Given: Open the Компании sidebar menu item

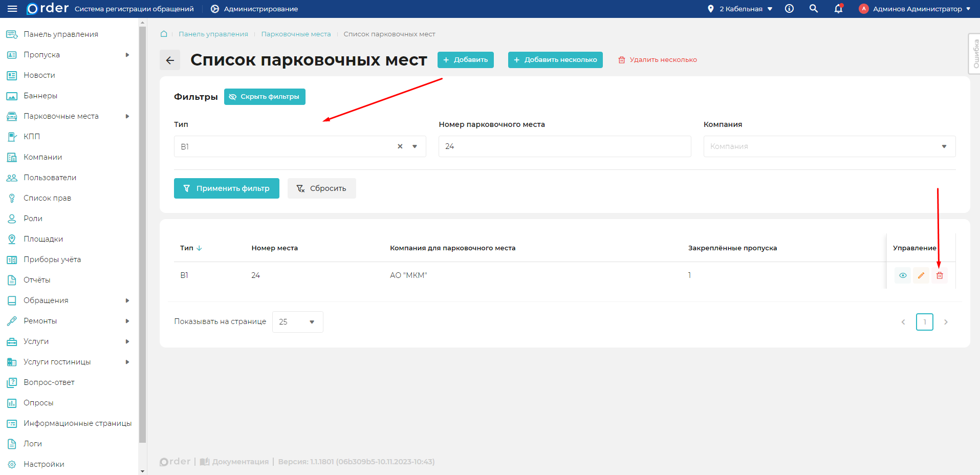Looking at the screenshot, I should 43,157.
